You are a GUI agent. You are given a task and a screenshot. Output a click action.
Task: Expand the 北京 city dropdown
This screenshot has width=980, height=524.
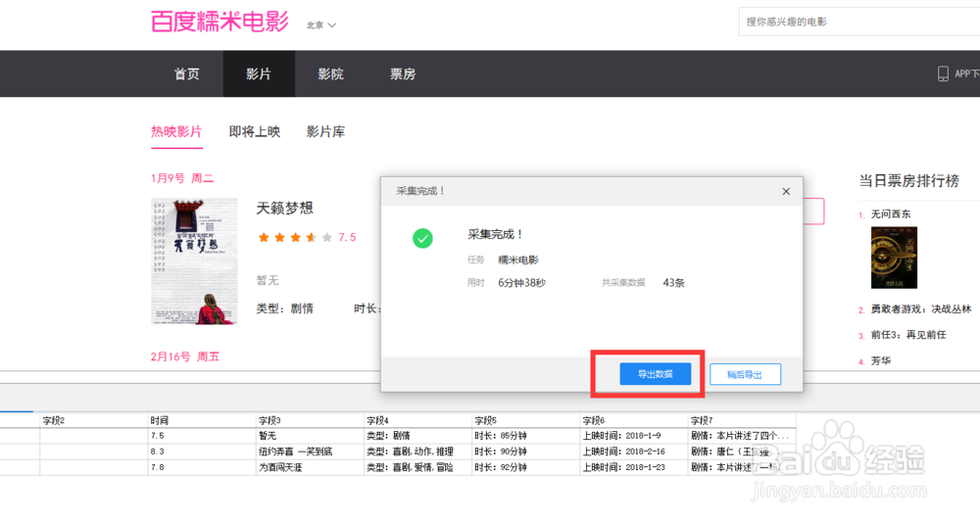click(321, 25)
